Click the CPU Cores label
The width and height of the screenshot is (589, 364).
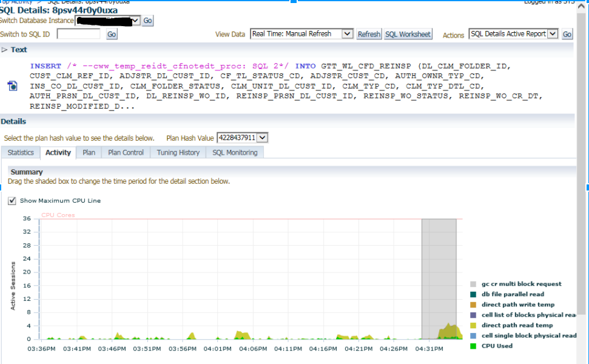58,215
